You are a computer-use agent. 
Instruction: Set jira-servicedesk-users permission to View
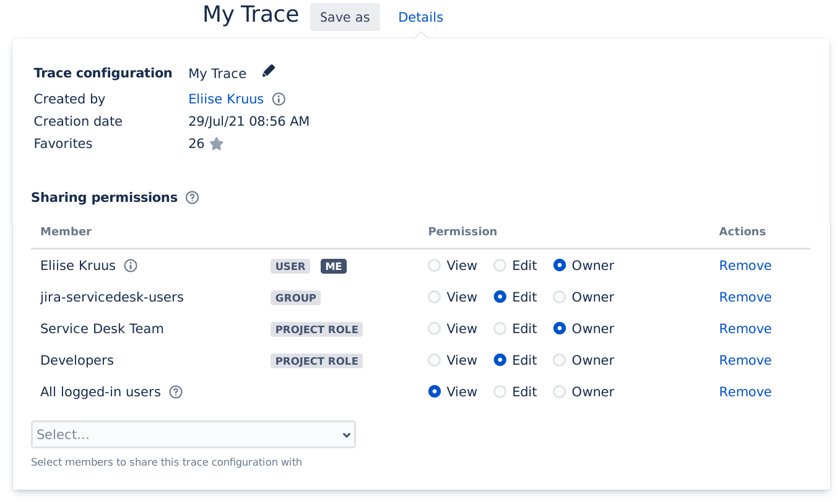point(435,297)
